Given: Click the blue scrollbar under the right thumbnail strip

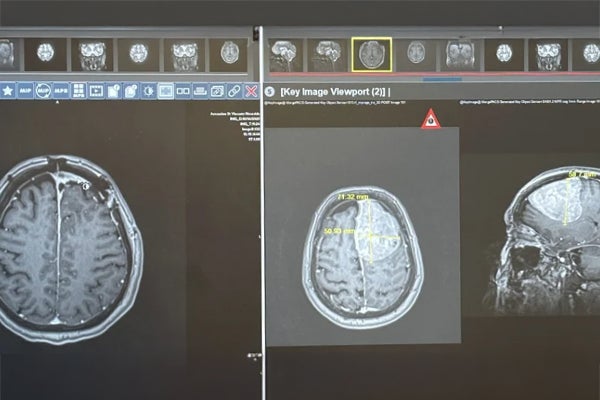Looking at the screenshot, I should click(x=442, y=80).
